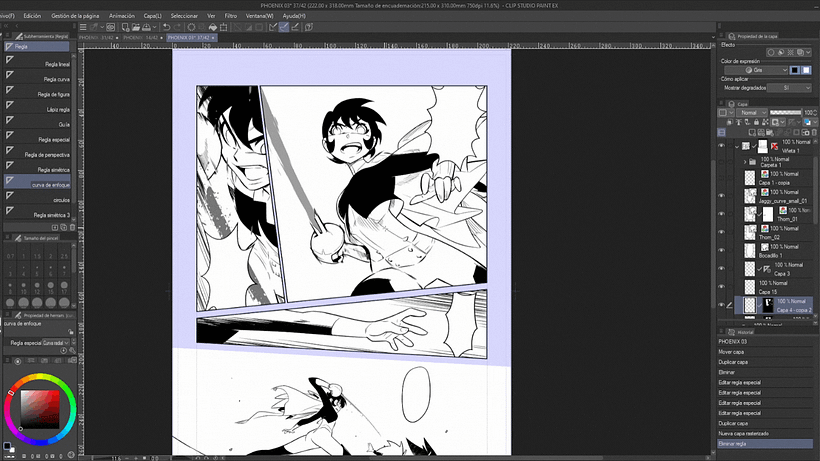Click the Scale/Rotate transform icon
820x461 pixels.
pyautogui.click(x=224, y=27)
